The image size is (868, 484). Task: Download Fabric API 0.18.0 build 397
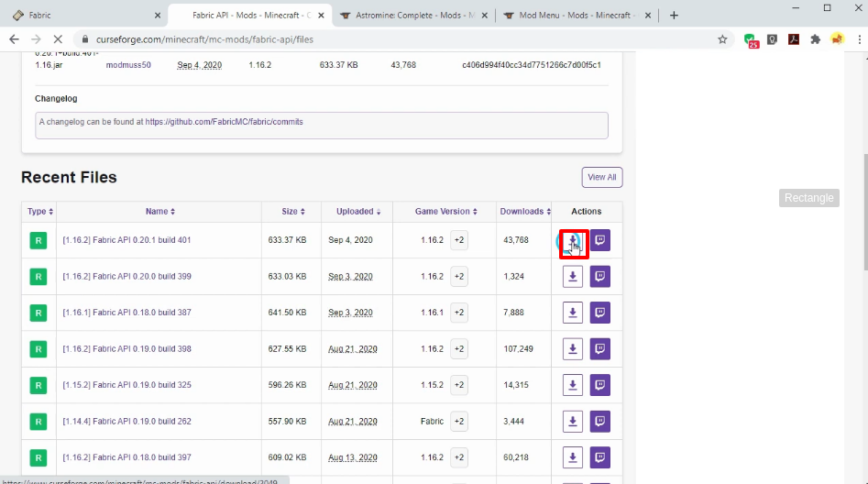[x=572, y=457]
